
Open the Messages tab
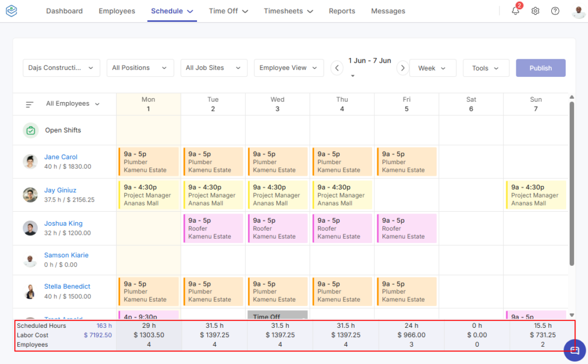(388, 11)
